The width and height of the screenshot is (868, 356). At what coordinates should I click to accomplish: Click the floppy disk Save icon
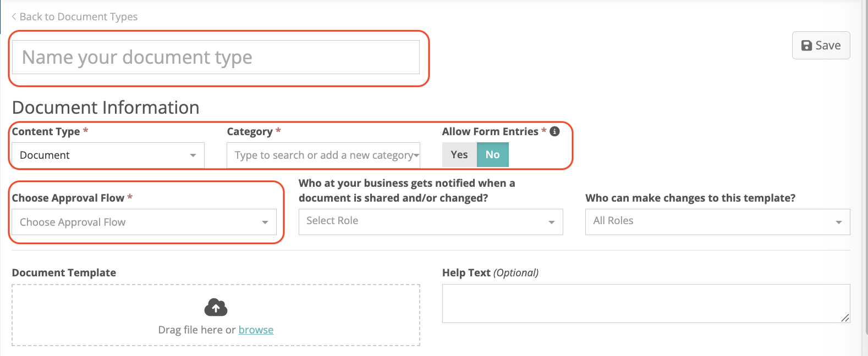(x=806, y=46)
